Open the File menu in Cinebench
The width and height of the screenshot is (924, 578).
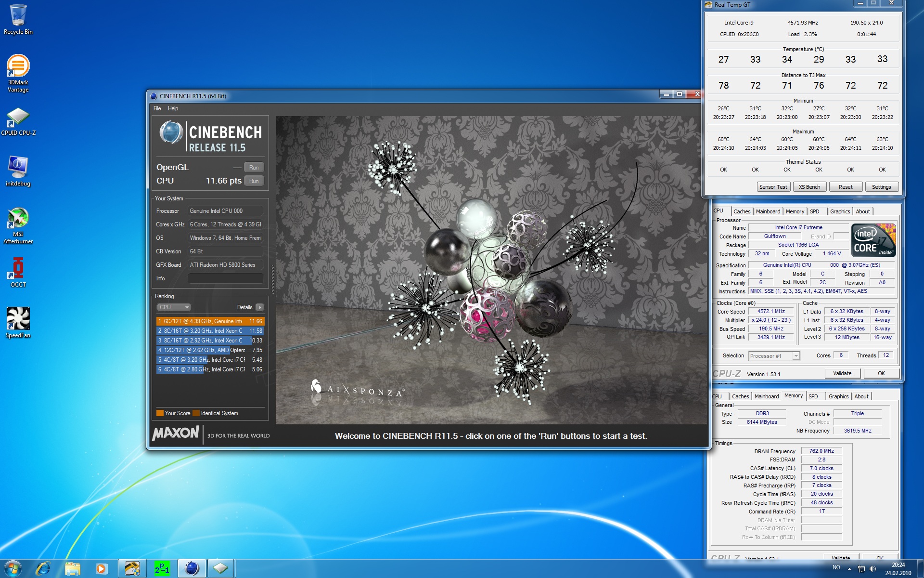tap(157, 108)
